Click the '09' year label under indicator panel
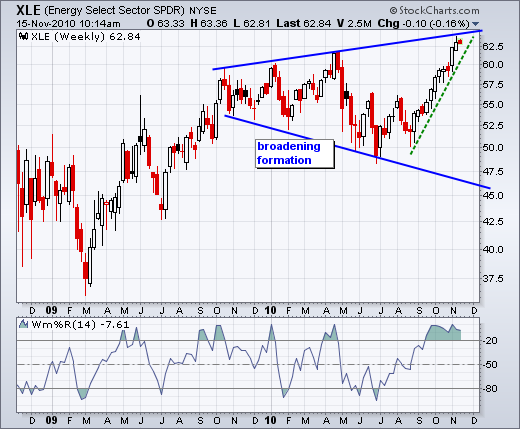This screenshot has width=520, height=429. point(51,420)
